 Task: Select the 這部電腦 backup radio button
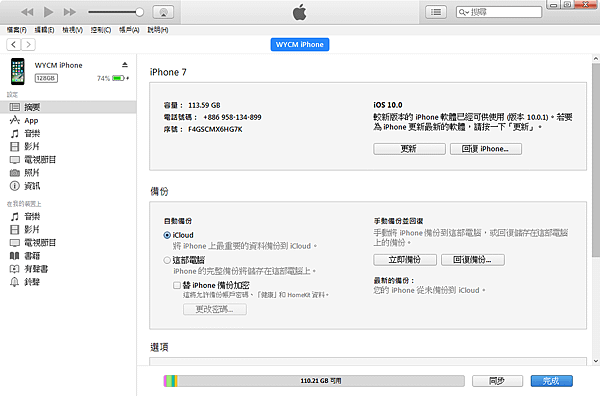click(167, 260)
